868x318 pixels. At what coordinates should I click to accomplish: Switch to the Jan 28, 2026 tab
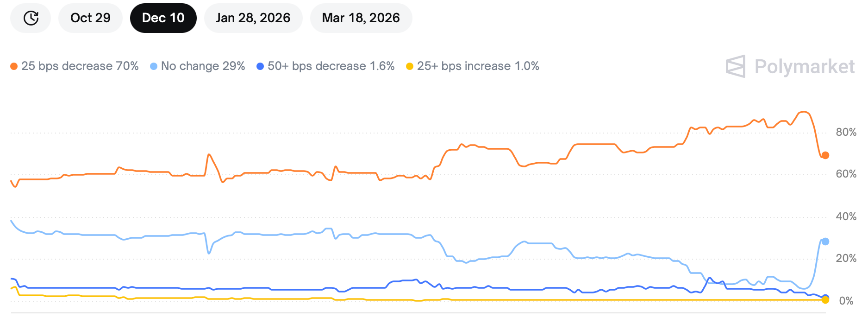[x=253, y=18]
